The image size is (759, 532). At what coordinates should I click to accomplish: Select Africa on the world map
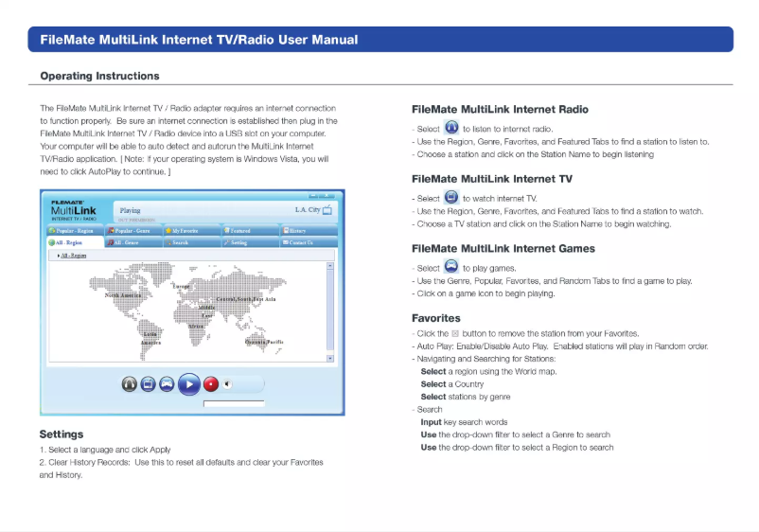click(x=196, y=327)
